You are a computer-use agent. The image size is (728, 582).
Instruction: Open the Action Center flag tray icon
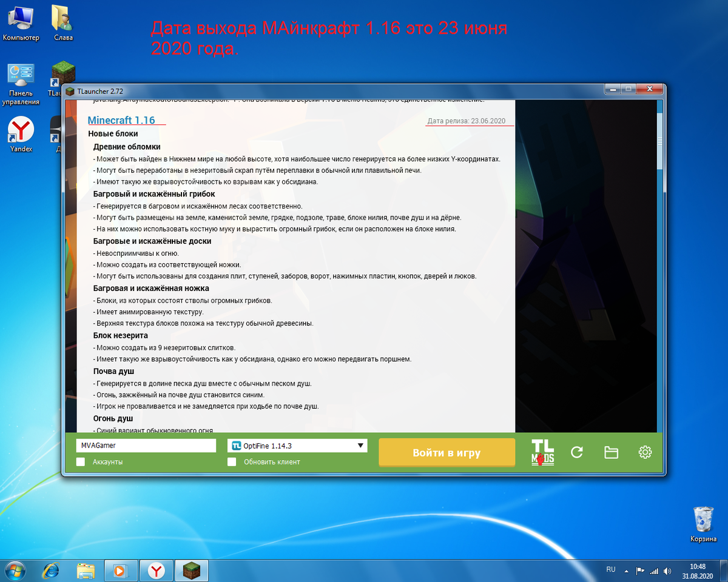click(640, 570)
